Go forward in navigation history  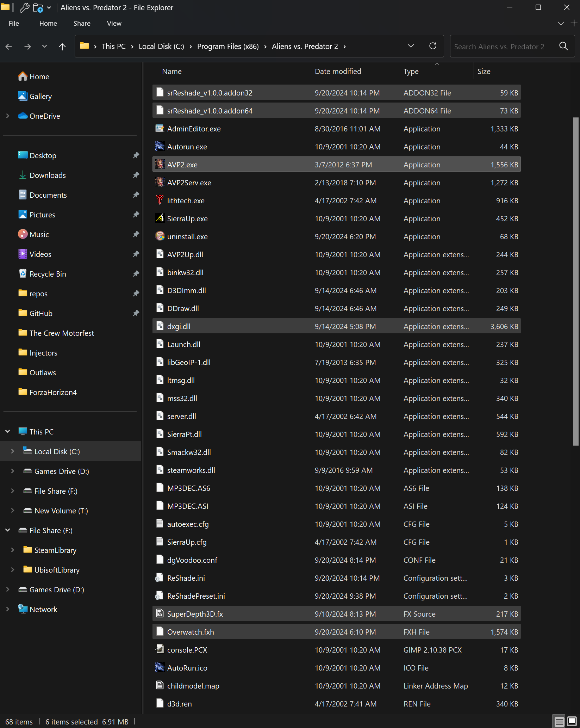tap(27, 47)
